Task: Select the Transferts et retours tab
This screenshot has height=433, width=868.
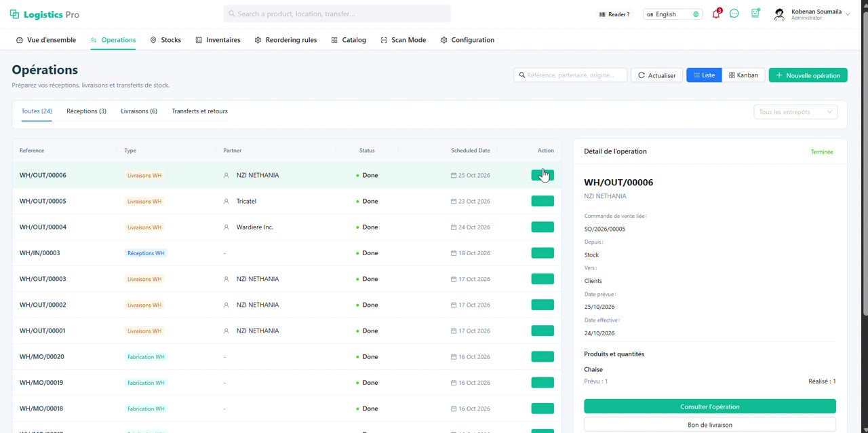Action: click(199, 111)
